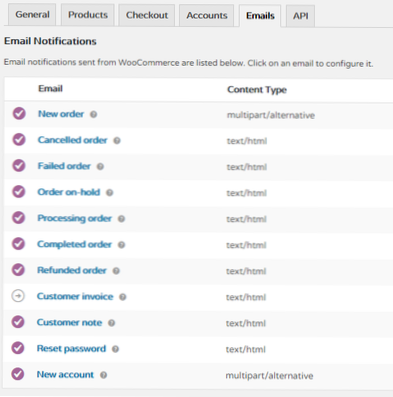Click the help tooltip icon beside New account

(x=104, y=375)
